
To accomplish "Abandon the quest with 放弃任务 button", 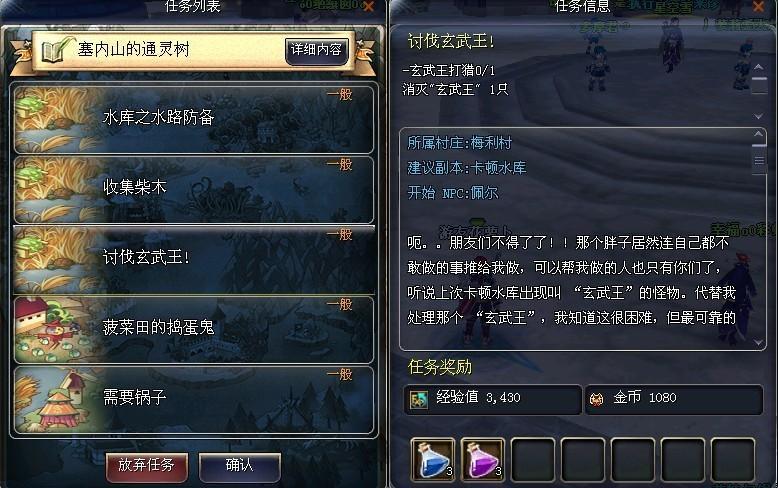I will click(146, 466).
